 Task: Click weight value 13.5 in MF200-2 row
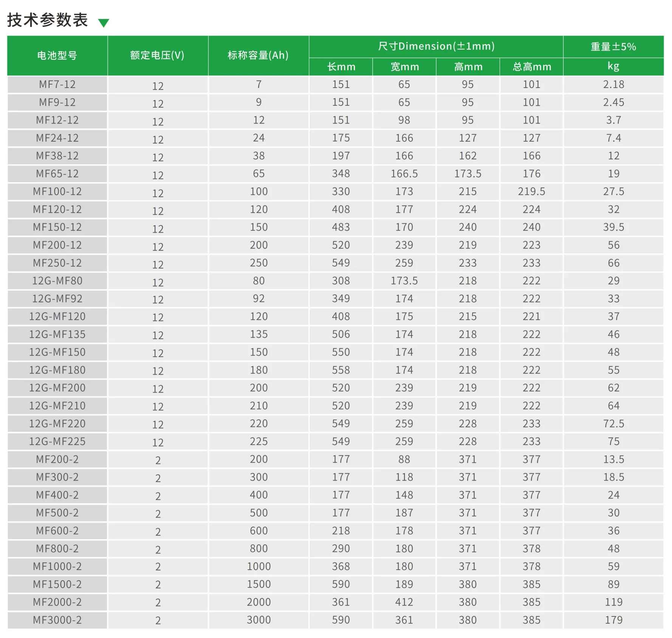[x=613, y=459]
